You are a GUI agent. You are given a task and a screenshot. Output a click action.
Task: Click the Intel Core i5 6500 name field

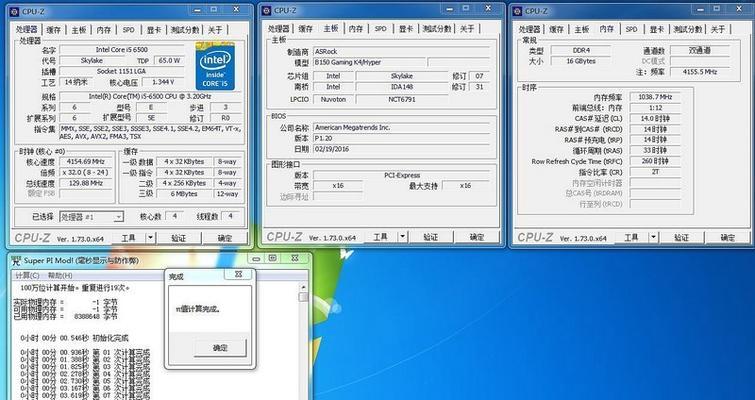click(x=122, y=50)
